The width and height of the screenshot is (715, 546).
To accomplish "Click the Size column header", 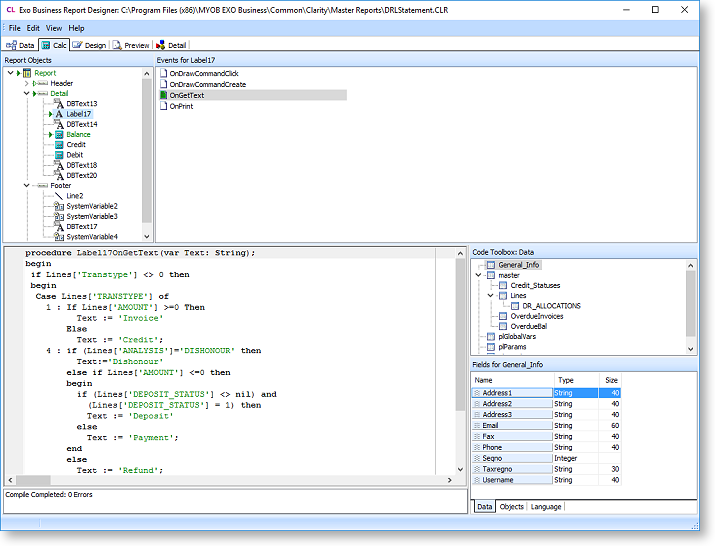I will tap(610, 380).
